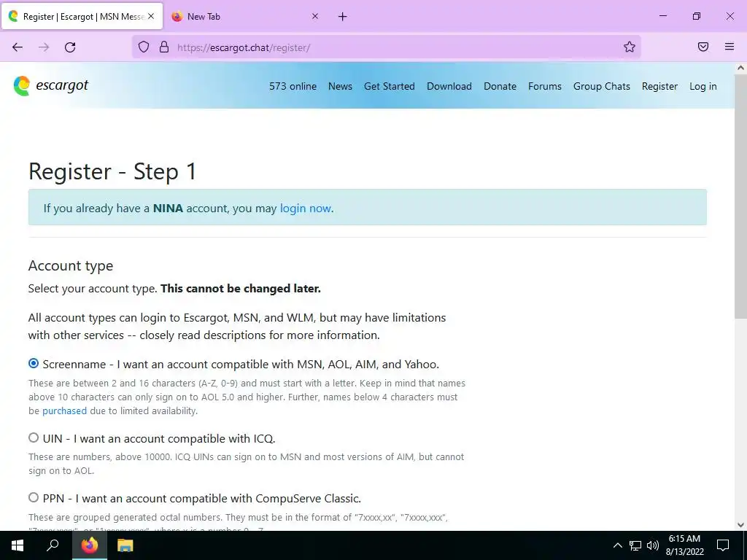Click the UIN option label text
This screenshot has height=560, width=747.
click(x=159, y=438)
